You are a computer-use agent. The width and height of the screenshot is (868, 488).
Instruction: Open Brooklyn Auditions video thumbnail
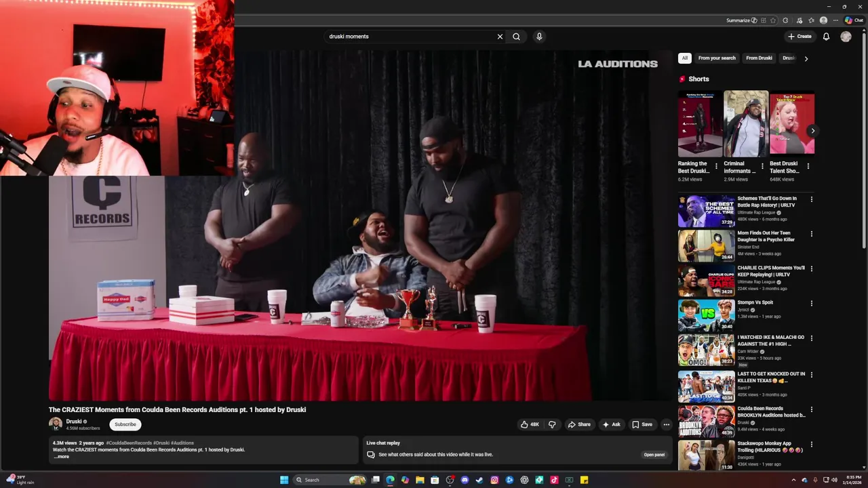pos(707,422)
